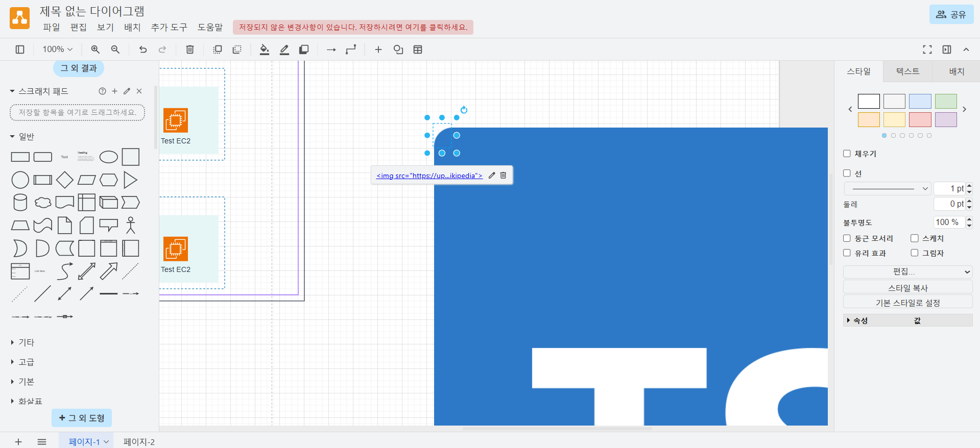Expand the 고급 shapes section
This screenshot has height=448, width=980.
pyautogui.click(x=22, y=362)
